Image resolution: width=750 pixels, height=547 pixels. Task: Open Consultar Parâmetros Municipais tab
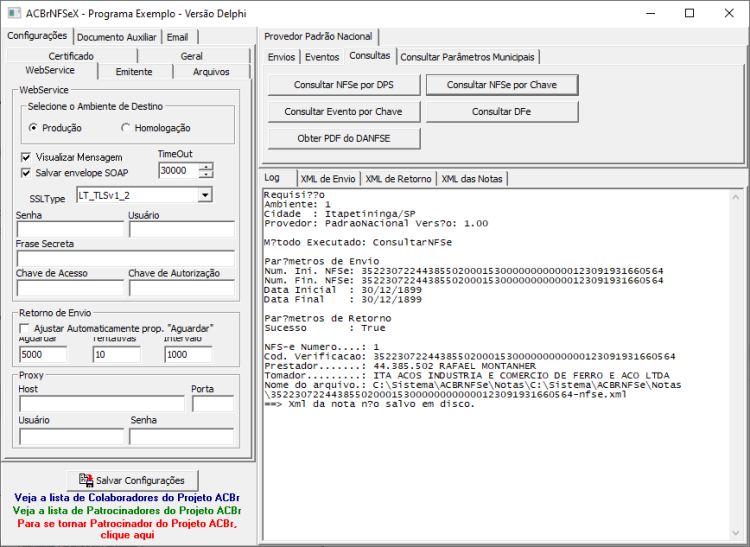pyautogui.click(x=467, y=57)
